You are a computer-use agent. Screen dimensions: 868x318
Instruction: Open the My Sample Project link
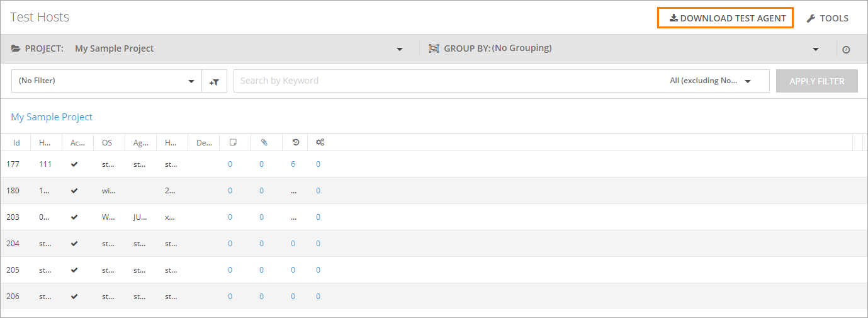[x=52, y=117]
